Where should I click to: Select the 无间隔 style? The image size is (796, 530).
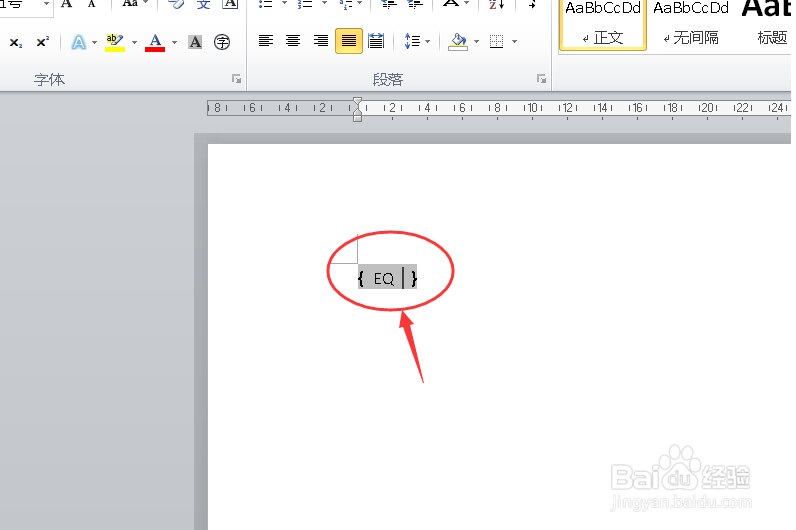(691, 24)
